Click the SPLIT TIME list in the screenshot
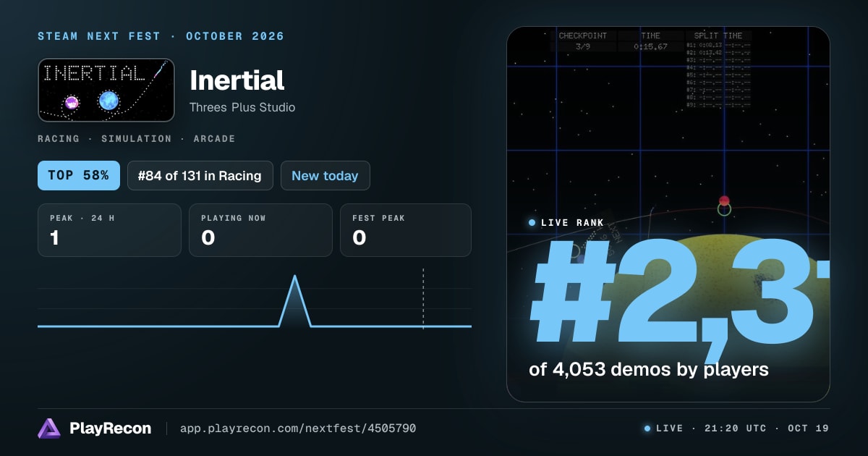This screenshot has width=868, height=456. pyautogui.click(x=718, y=69)
